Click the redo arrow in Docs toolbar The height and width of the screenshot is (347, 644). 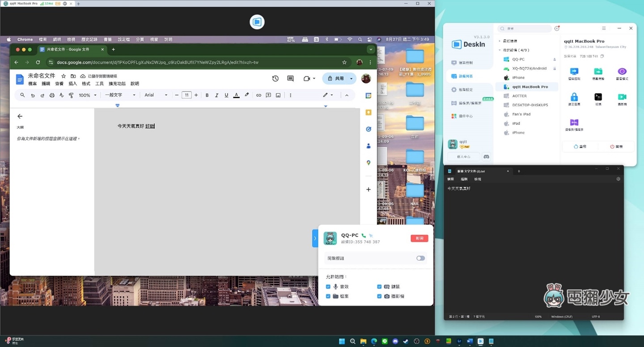42,95
